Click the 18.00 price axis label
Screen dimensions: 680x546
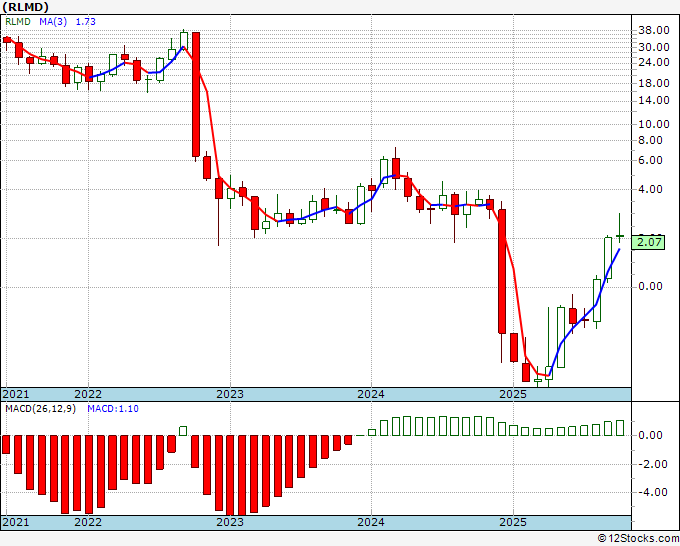(x=654, y=83)
